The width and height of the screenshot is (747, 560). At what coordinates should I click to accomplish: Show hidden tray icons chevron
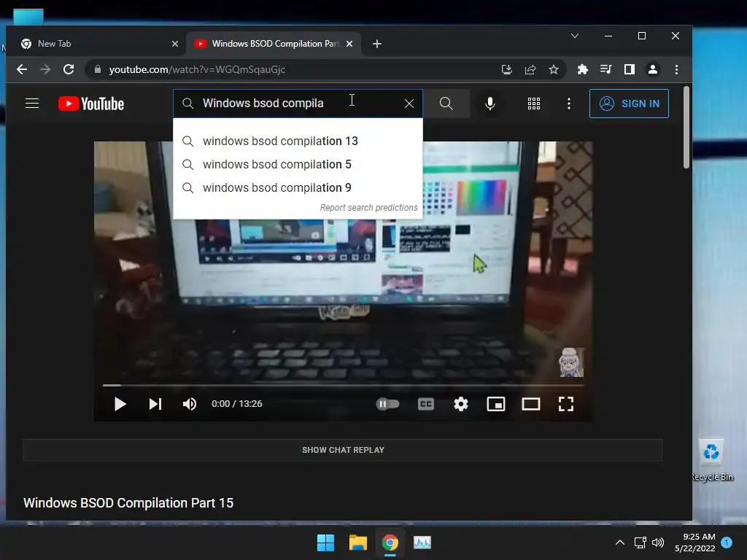[620, 542]
